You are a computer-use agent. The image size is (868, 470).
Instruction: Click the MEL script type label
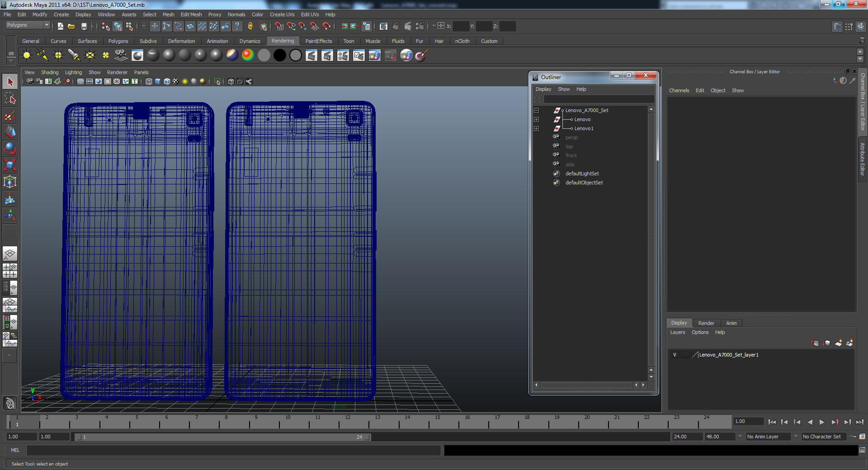tap(15, 450)
